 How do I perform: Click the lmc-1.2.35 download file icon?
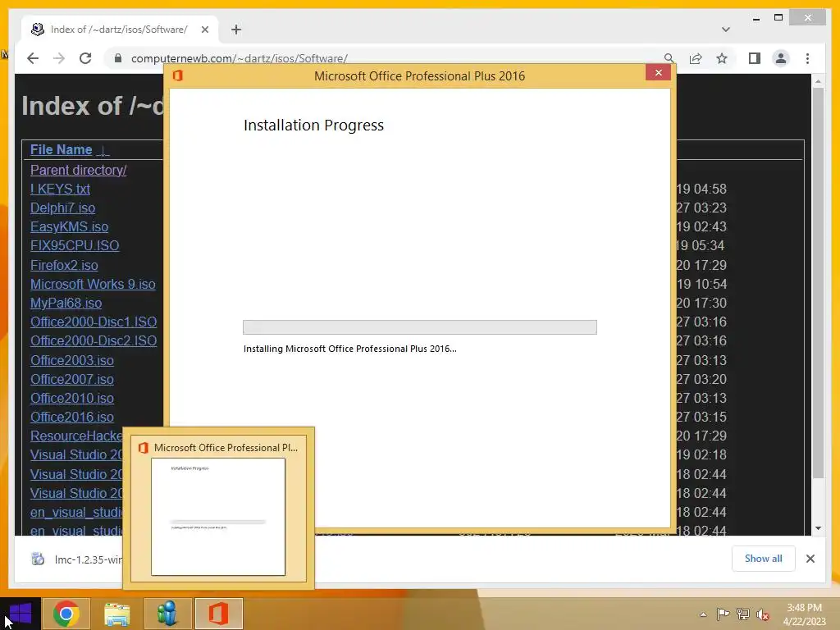[x=38, y=559]
